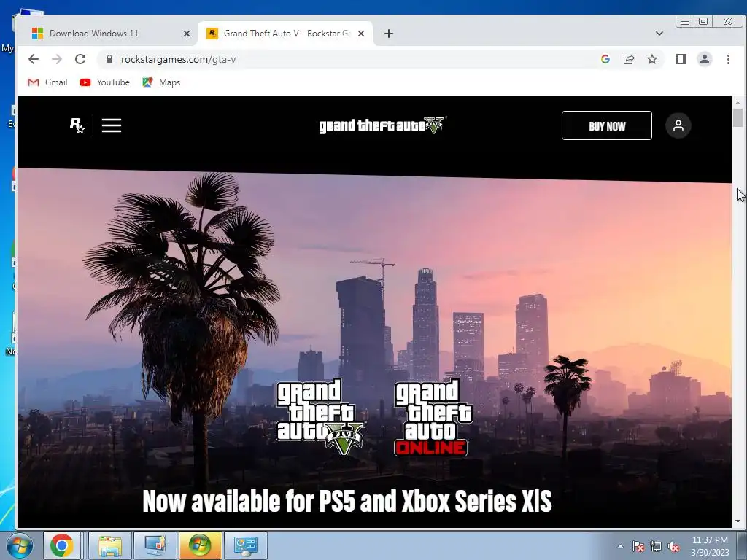Click the muted volume tray icon
This screenshot has height=560, width=747.
point(673,546)
